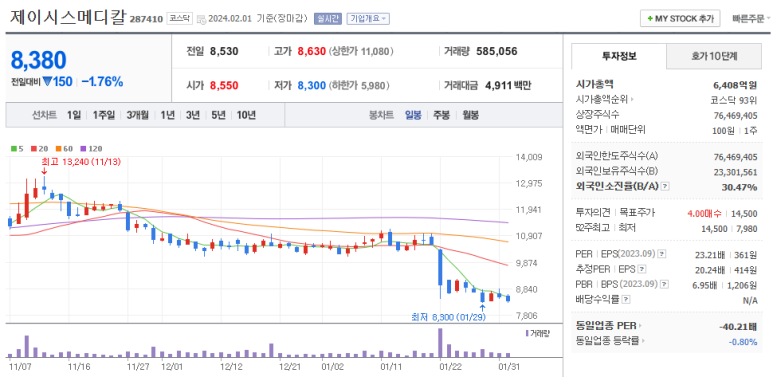Select the 5년 line chart period
The width and height of the screenshot is (773, 377).
(218, 115)
